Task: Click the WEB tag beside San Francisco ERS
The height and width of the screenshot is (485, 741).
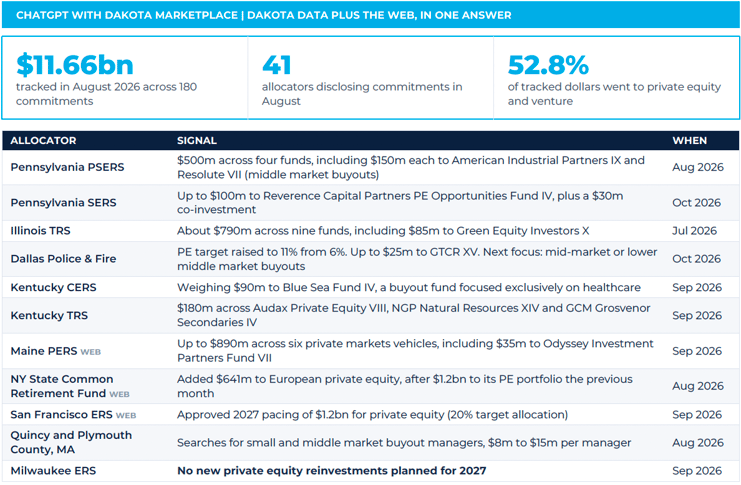Action: point(126,416)
